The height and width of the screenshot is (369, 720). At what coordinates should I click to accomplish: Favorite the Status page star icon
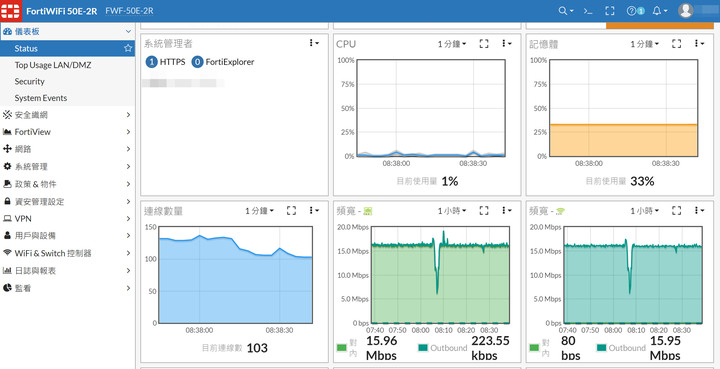click(128, 48)
